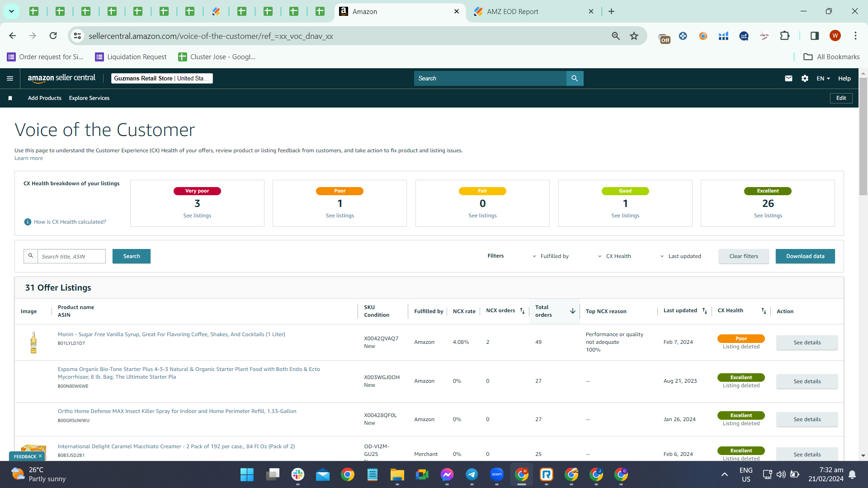See listings under Fair
The image size is (868, 488).
coord(482,216)
